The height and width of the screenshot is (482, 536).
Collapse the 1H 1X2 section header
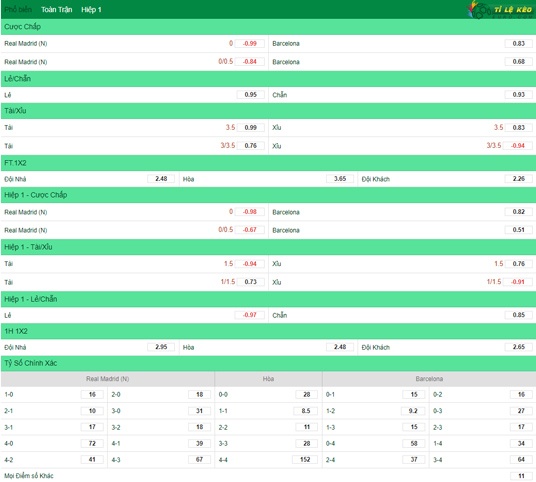pos(268,331)
